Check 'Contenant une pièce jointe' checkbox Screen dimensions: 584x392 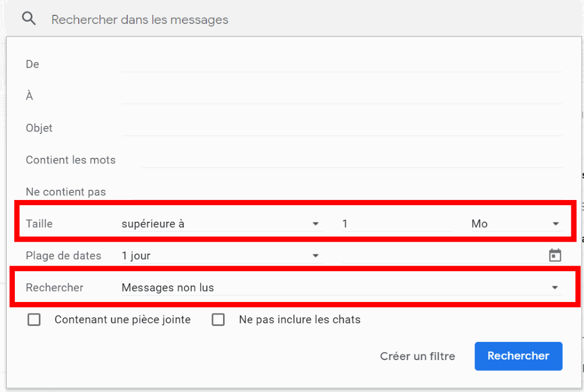click(34, 320)
